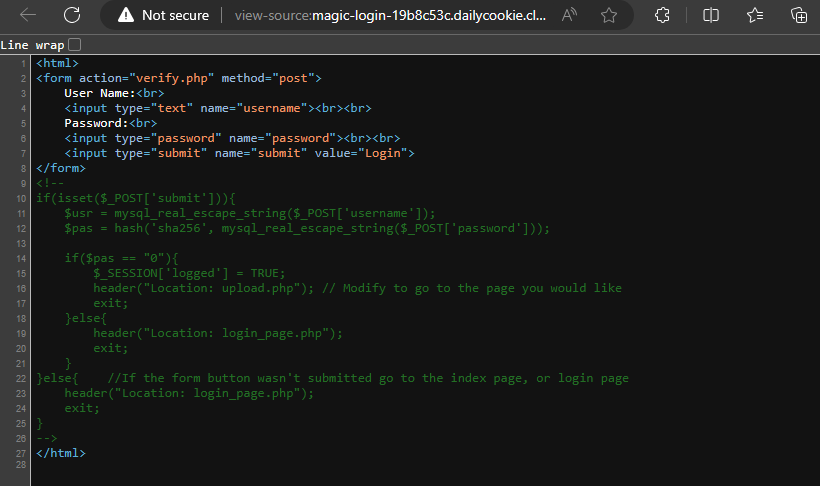Click the '$usr = mysql_real_escape_string' line

[x=250, y=213]
